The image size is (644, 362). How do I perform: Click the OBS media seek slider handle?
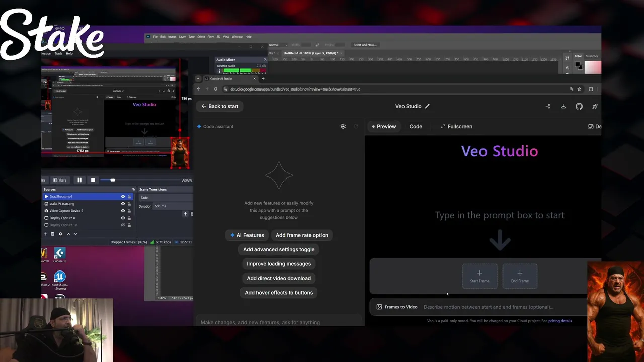[112, 180]
